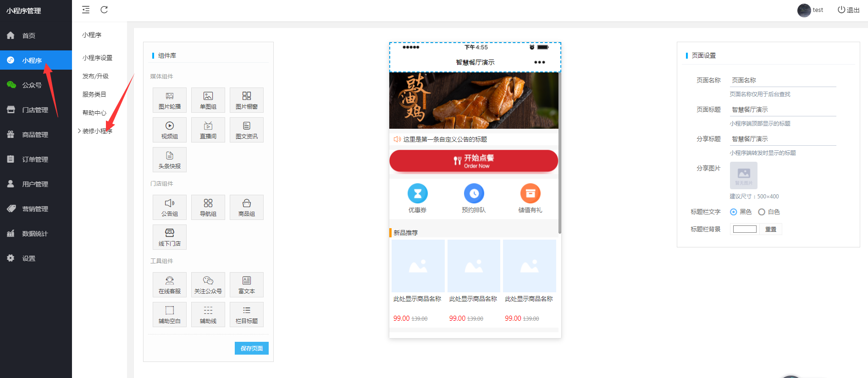Open 小程序设置 submenu item
Screen dimensions: 868x378
click(97, 58)
